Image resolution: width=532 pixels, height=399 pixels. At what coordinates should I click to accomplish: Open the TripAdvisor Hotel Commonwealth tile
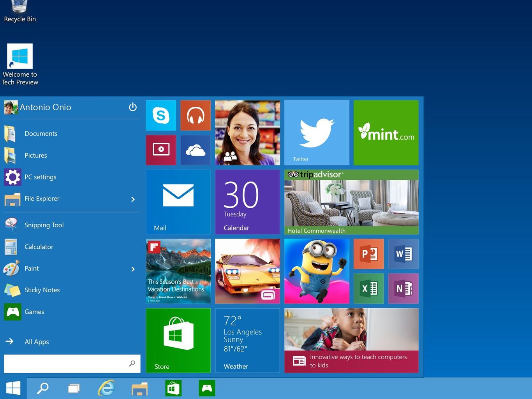pyautogui.click(x=351, y=202)
